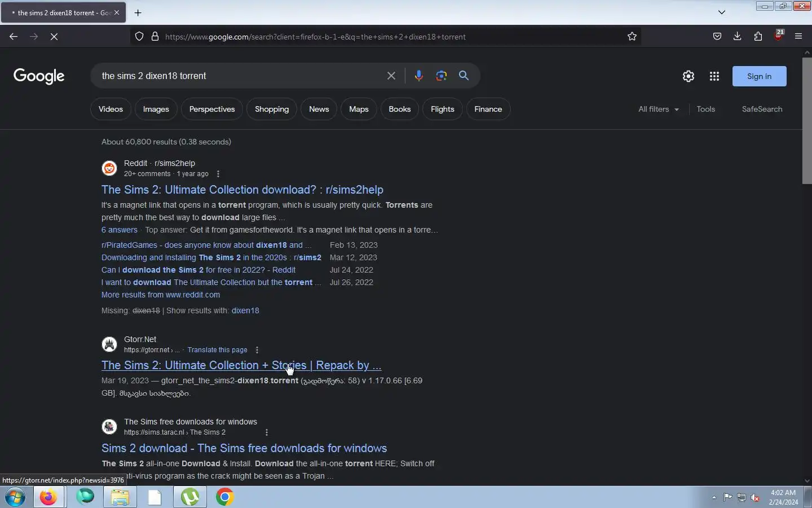Screen dimensions: 812x508
Task: Switch to Maps results
Action: 359,109
